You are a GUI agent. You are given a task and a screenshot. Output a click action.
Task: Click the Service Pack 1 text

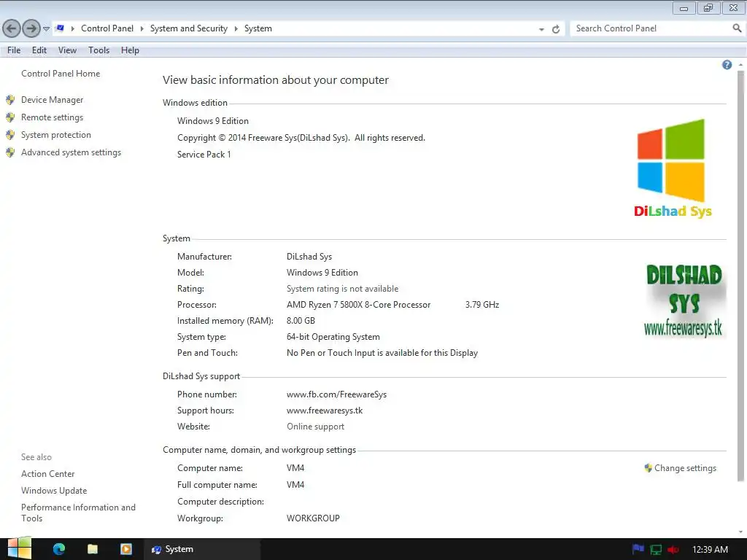[204, 155]
